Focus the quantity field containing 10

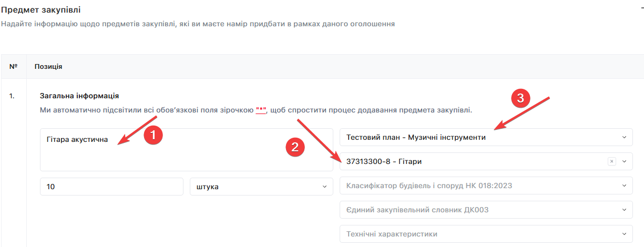click(x=111, y=187)
